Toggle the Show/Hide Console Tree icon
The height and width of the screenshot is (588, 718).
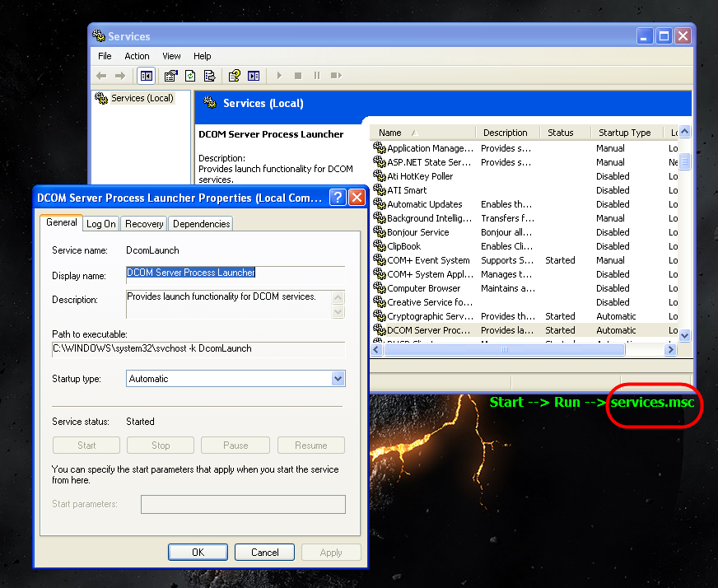(146, 76)
